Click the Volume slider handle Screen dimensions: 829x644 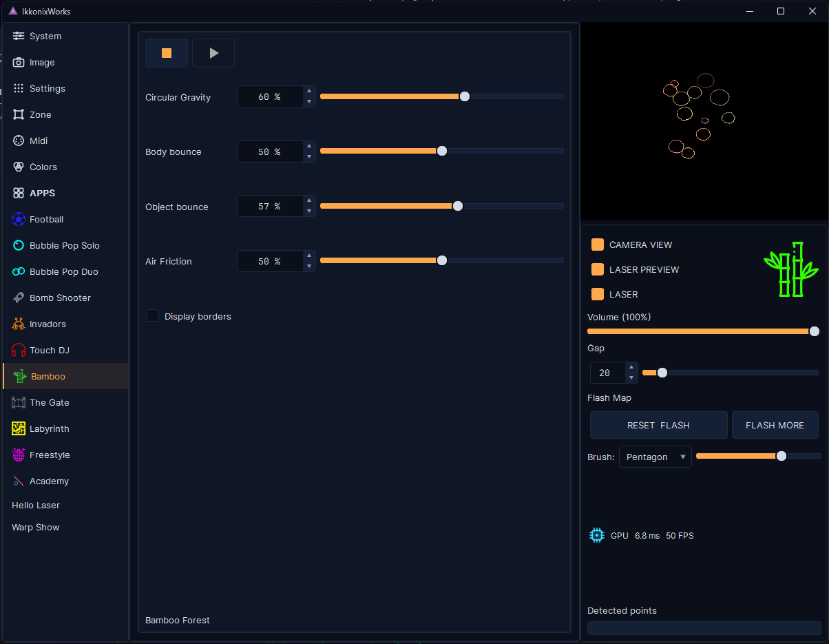815,331
